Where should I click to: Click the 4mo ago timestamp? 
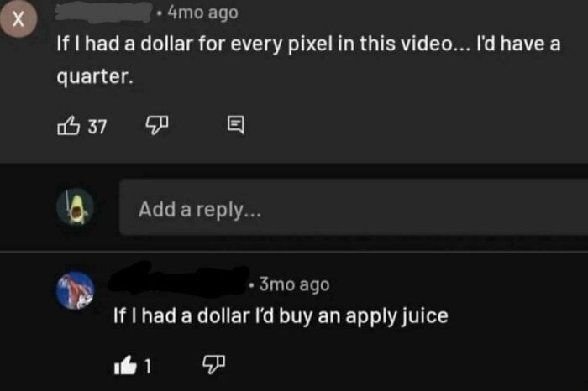202,13
